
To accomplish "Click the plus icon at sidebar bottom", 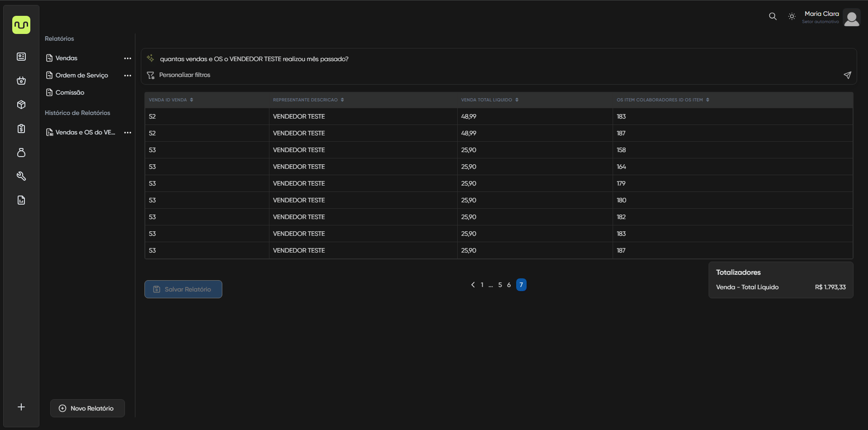I will coord(21,407).
